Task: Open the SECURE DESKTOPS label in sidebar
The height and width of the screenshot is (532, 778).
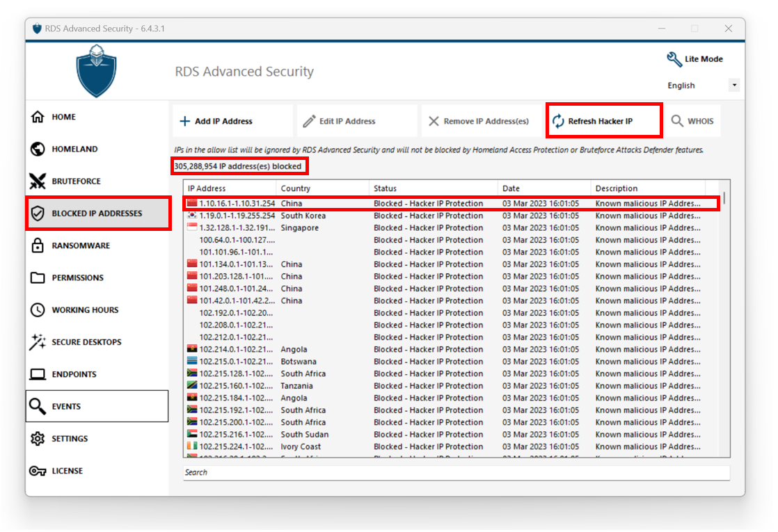Action: [86, 343]
